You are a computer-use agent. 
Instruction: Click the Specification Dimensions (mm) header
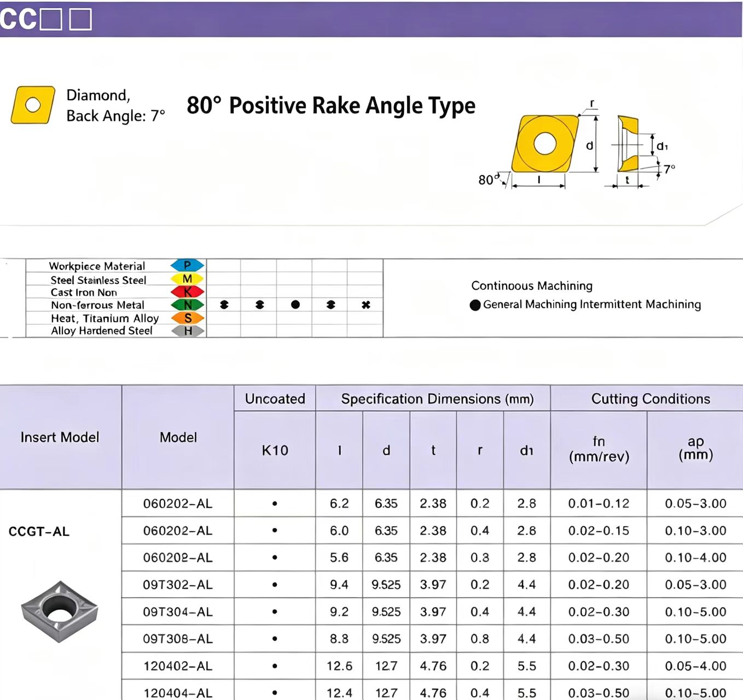(437, 399)
